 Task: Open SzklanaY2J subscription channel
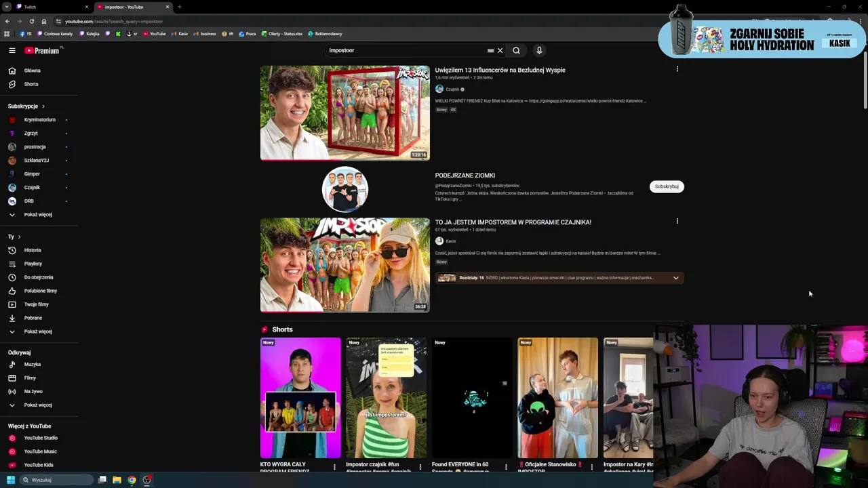(36, 161)
